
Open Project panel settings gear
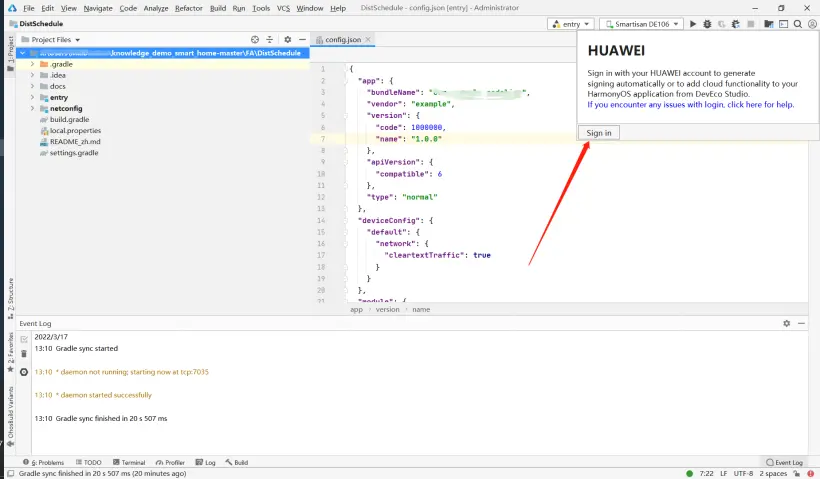288,40
